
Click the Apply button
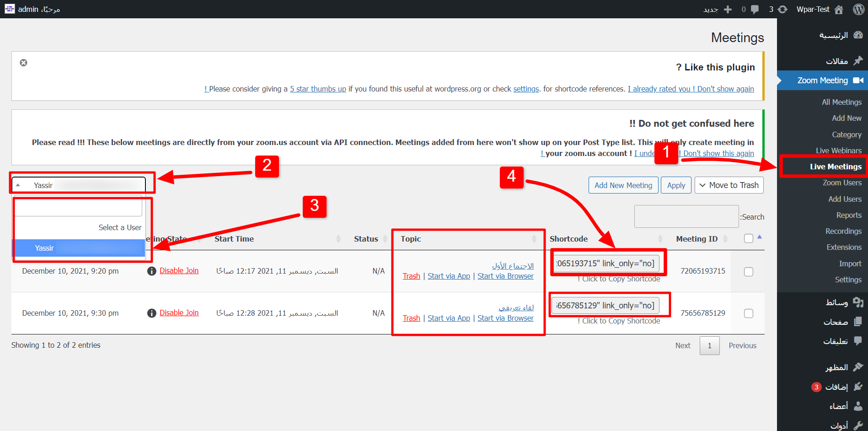[x=676, y=185]
